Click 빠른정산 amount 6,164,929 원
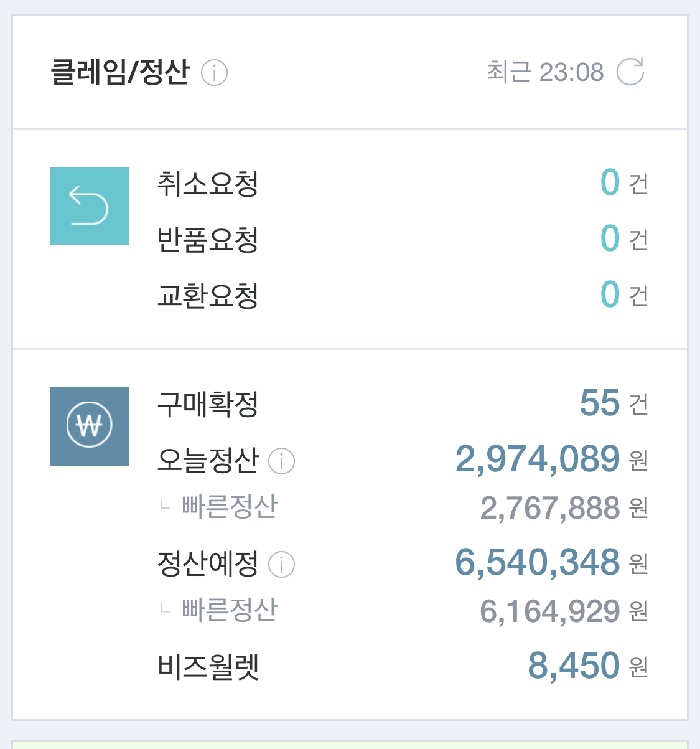This screenshot has width=700, height=749. [x=564, y=611]
